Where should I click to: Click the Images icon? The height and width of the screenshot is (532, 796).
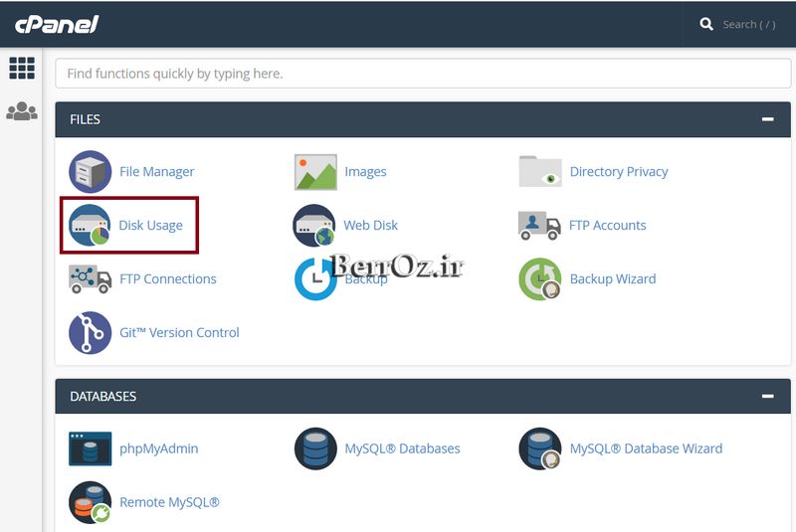[x=315, y=172]
